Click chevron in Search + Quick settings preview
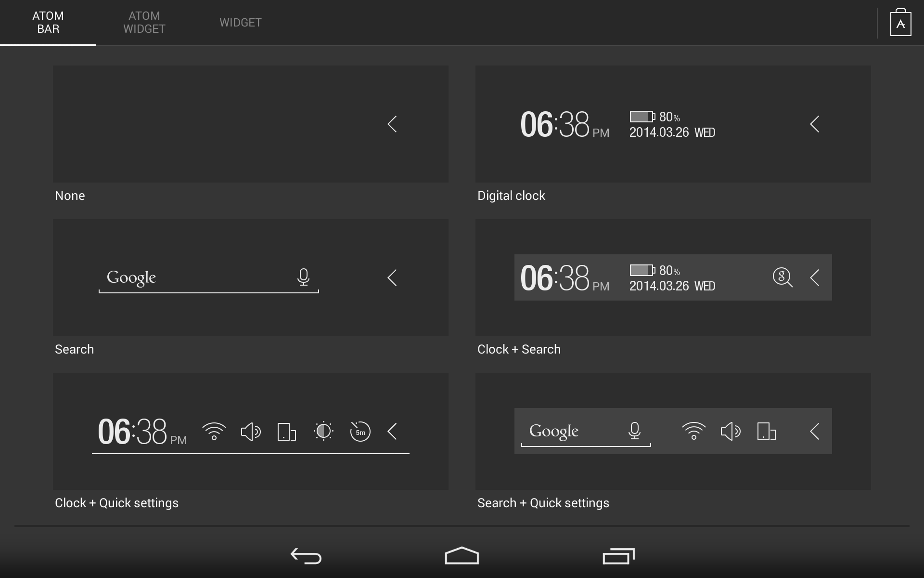 coord(815,431)
